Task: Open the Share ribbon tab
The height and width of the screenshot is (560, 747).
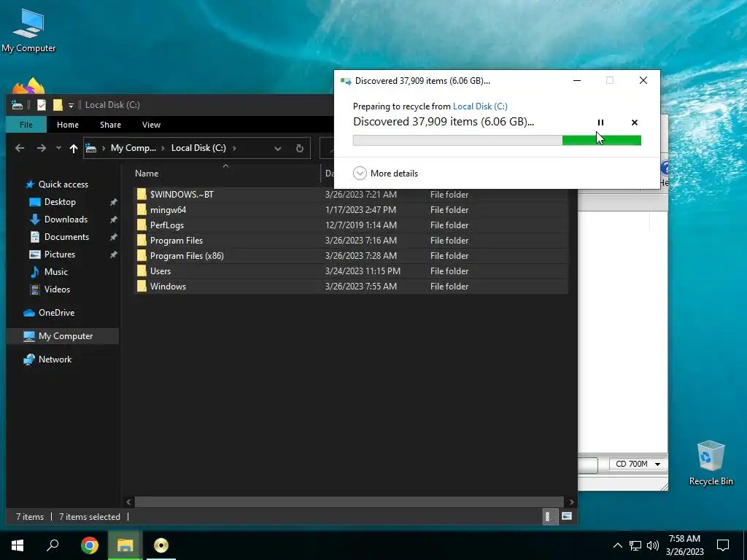Action: 110,125
